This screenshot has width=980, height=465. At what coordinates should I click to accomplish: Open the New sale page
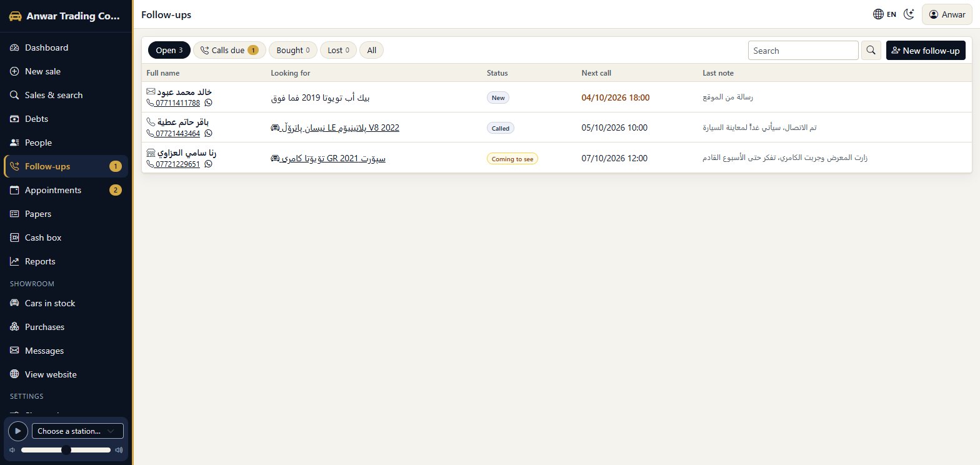66,71
